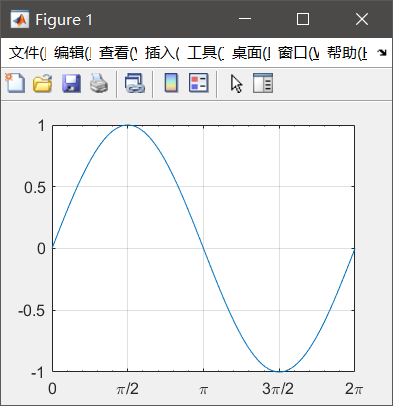Screen dimensions: 393x406
Task: Insert a legend using the toolbar icon
Action: tap(199, 83)
